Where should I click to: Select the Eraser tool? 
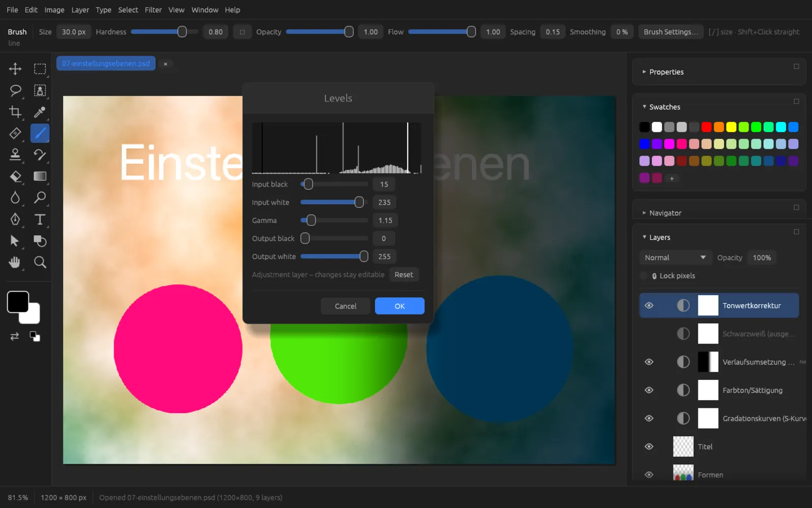coord(15,176)
